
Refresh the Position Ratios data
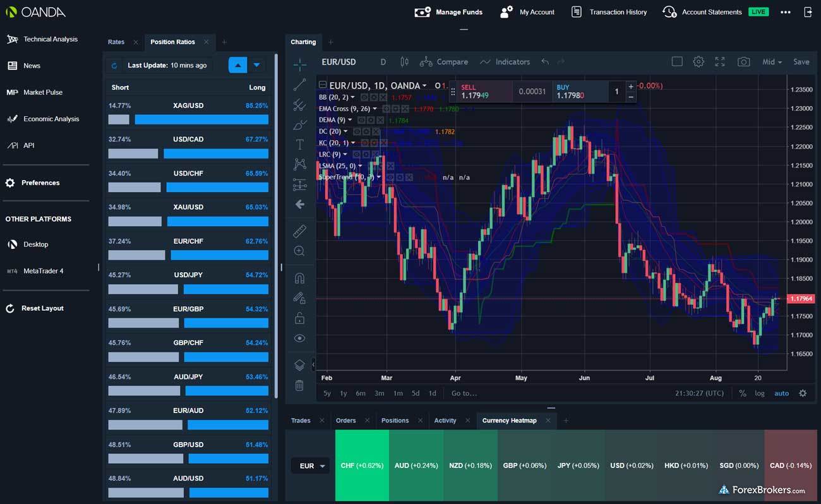click(x=114, y=65)
